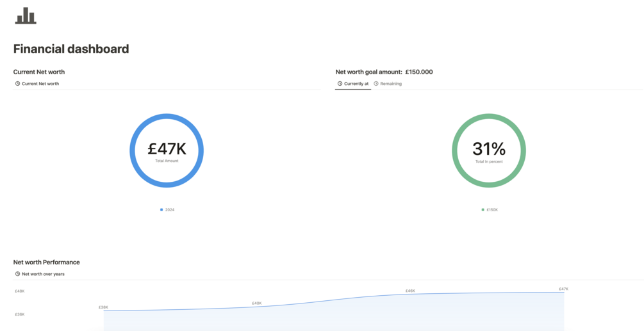The height and width of the screenshot is (331, 644).
Task: Click the clock icon beside Remaining
Action: coord(376,84)
